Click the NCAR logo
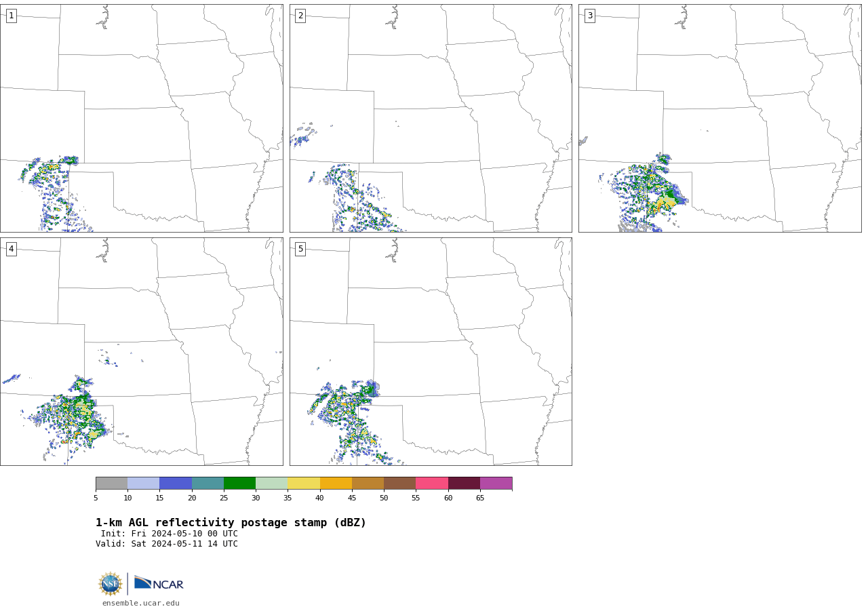This screenshot has width=868, height=611. tap(159, 583)
